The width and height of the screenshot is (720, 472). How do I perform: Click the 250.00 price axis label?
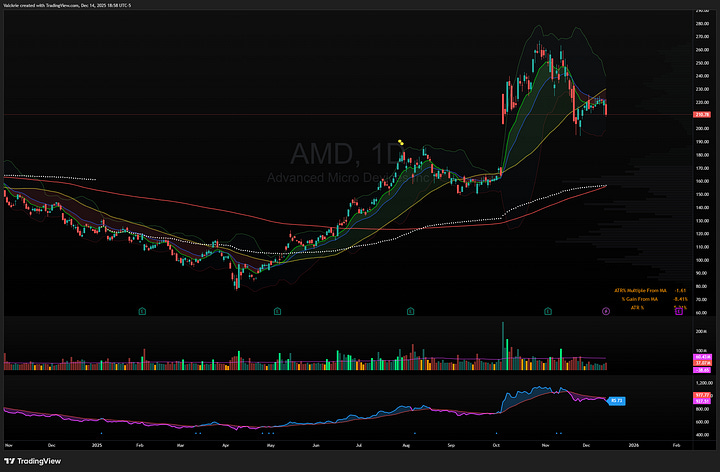click(702, 63)
